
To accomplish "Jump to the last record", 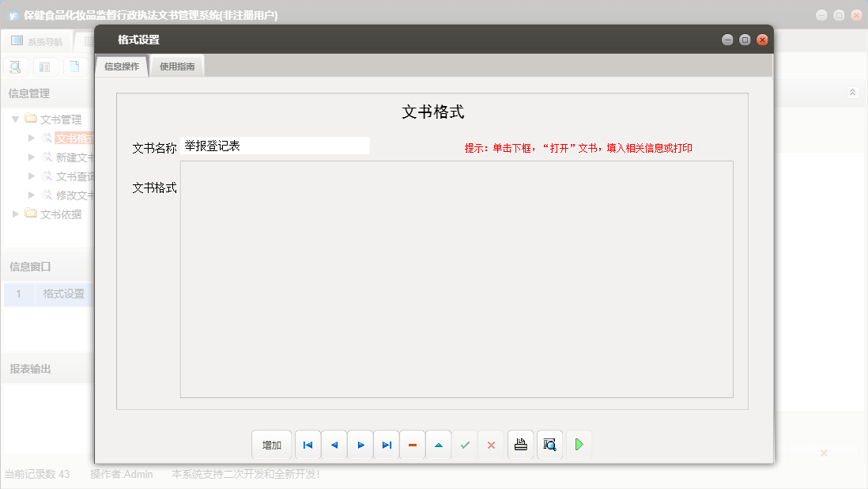I will [387, 445].
